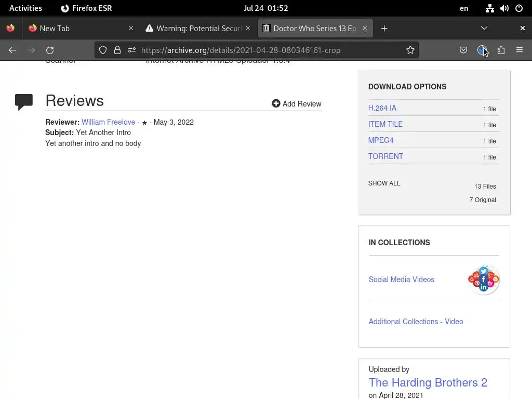Click the Social Media Videos thumbnail
This screenshot has height=399, width=532.
pyautogui.click(x=484, y=280)
